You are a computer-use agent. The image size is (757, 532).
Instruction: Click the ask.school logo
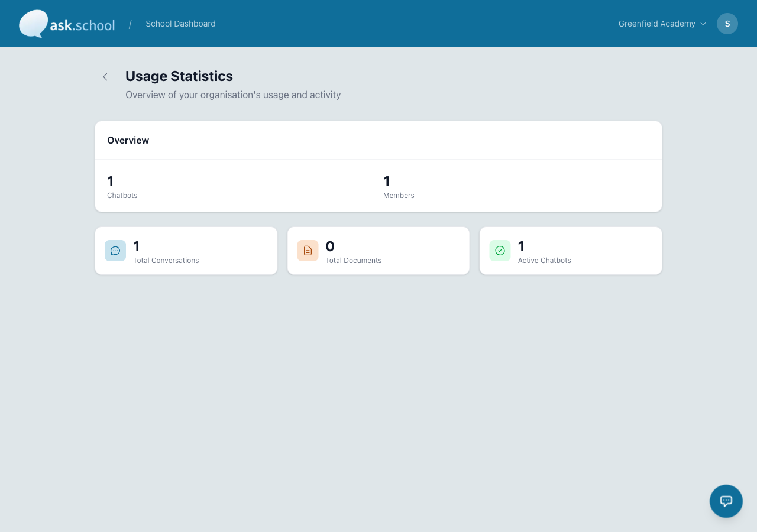pos(67,24)
